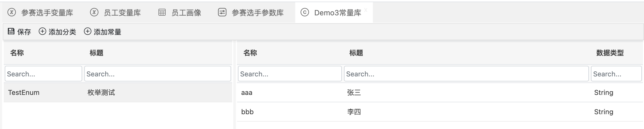
Task: Select the TestEnum category row
Action: tap(24, 93)
